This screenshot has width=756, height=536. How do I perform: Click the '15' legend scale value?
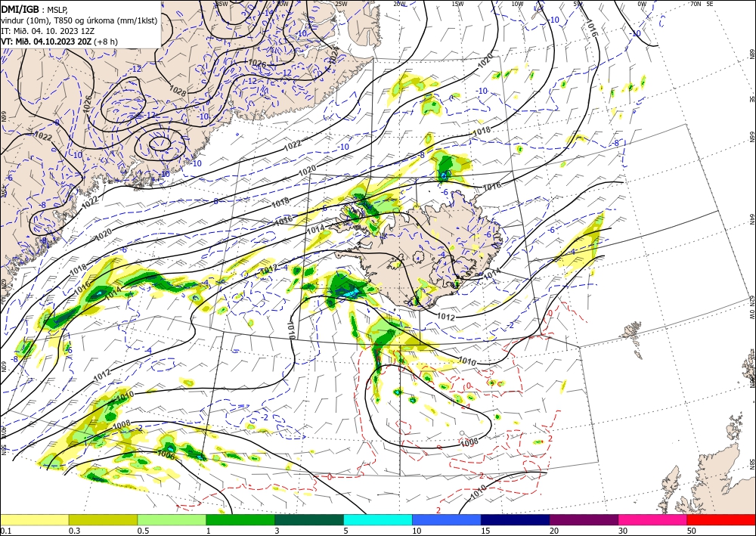tap(485, 531)
